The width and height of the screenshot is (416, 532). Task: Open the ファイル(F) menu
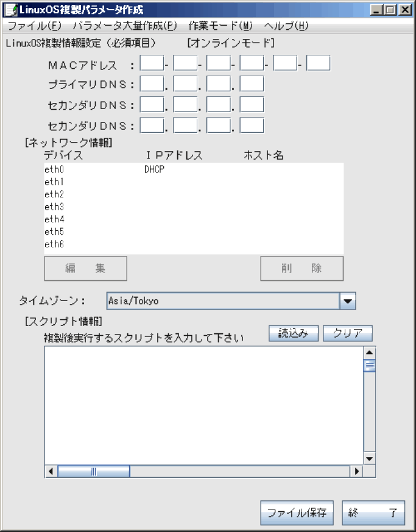point(35,26)
